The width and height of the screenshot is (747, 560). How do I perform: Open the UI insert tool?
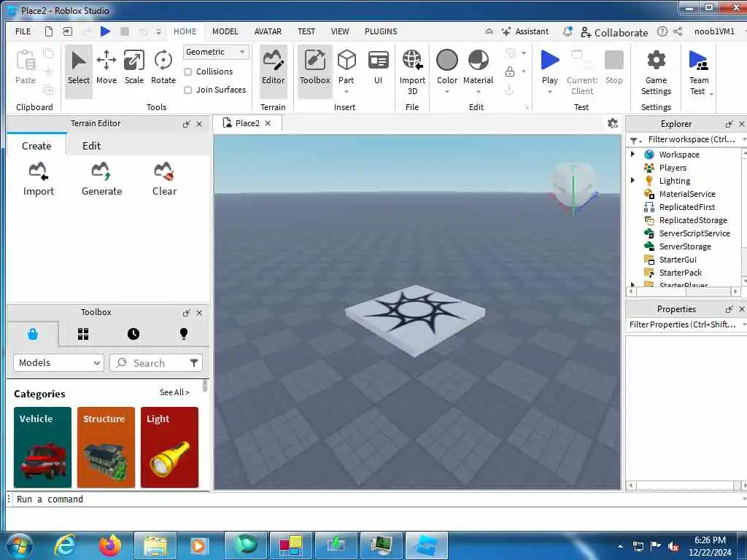point(379,68)
